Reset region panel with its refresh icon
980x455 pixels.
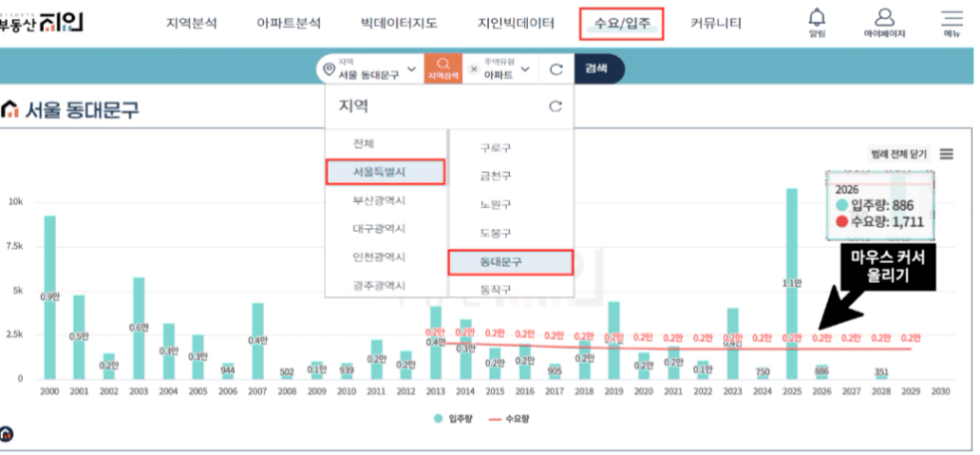[x=555, y=107]
